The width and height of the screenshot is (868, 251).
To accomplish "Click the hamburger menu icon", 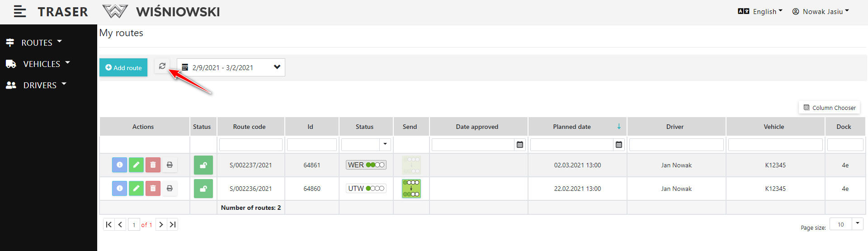I will pyautogui.click(x=20, y=12).
